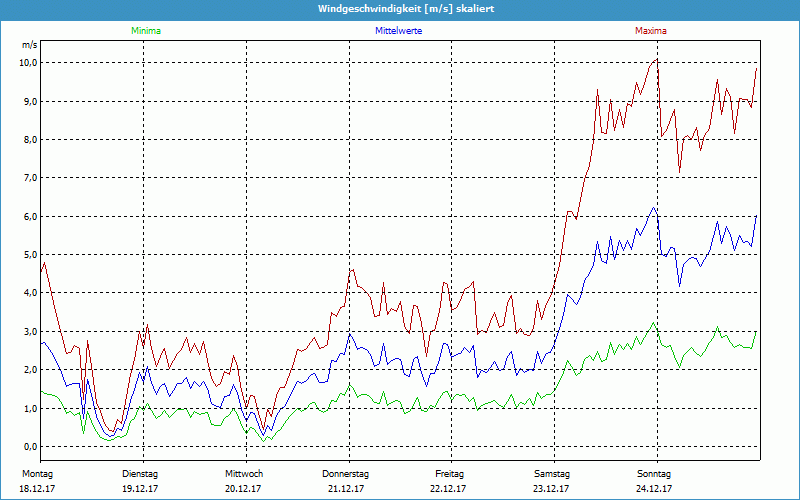This screenshot has height=500, width=800.
Task: Click the Dienstag day label
Action: (x=140, y=474)
